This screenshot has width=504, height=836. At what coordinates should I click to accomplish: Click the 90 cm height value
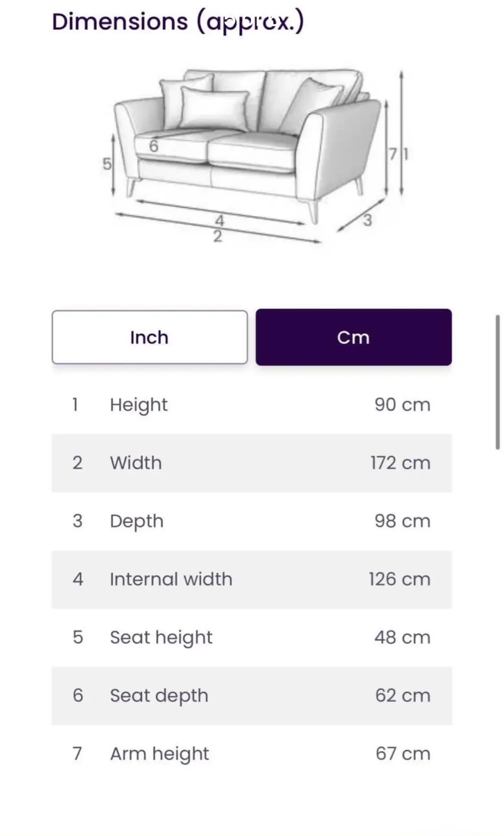pos(402,405)
